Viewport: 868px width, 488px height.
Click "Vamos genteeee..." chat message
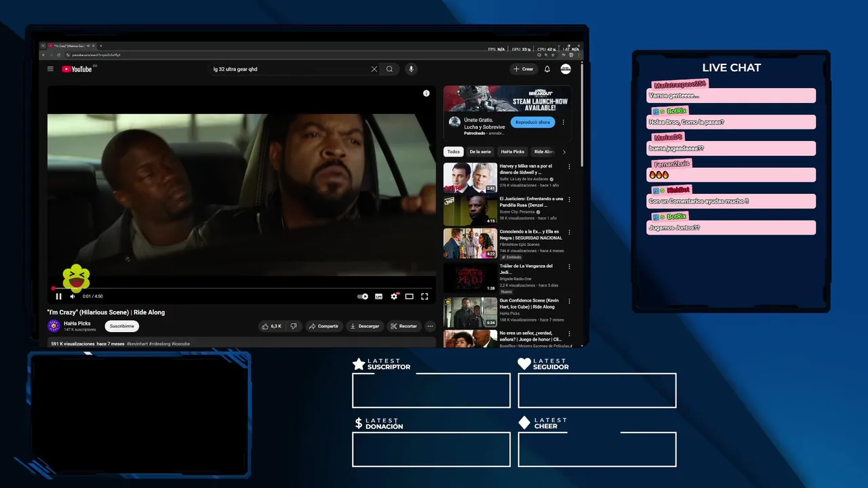pyautogui.click(x=731, y=96)
